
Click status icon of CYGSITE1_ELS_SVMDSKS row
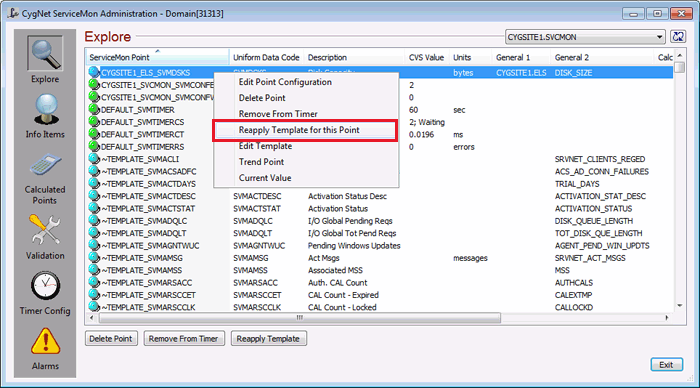(x=94, y=72)
